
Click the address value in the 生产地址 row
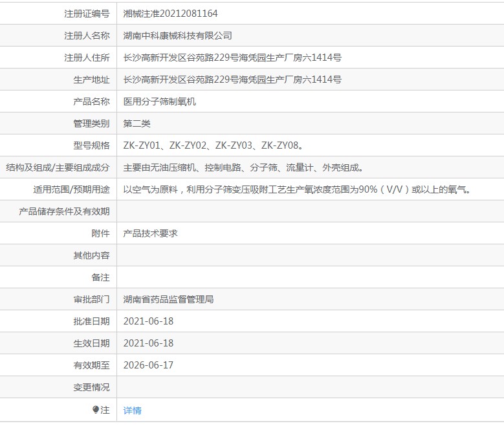point(232,80)
